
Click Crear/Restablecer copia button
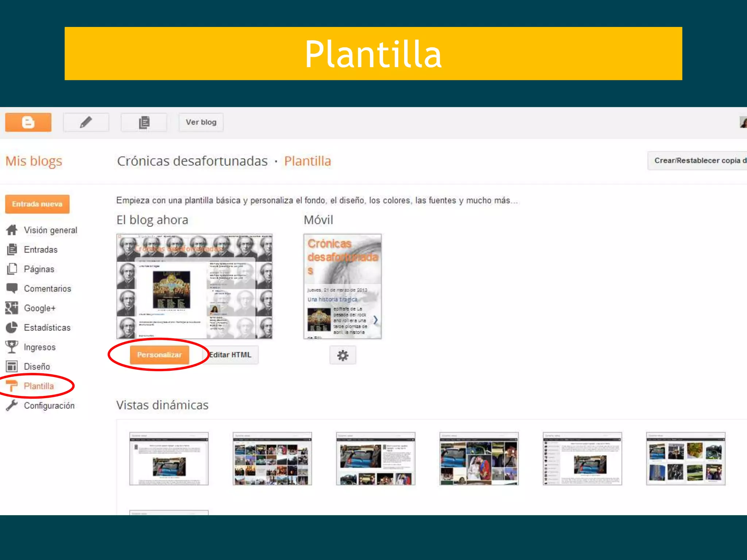click(x=697, y=160)
